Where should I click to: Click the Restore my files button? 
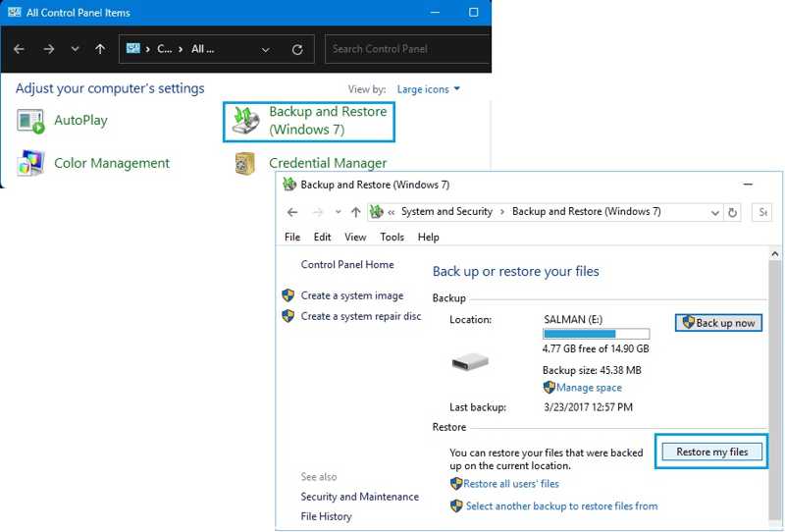712,452
